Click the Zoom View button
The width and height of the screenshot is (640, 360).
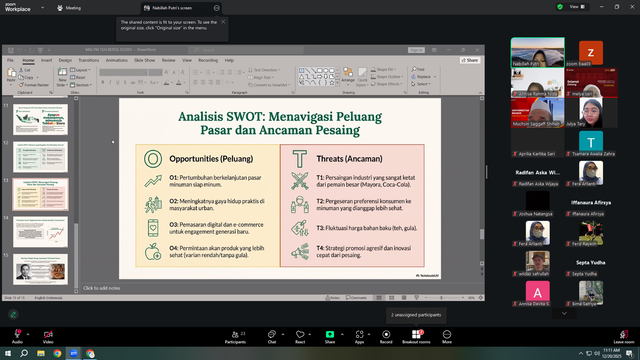click(x=577, y=7)
